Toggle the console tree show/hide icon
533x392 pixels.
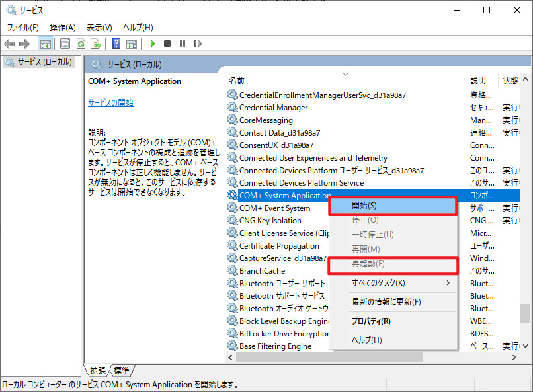coord(45,44)
